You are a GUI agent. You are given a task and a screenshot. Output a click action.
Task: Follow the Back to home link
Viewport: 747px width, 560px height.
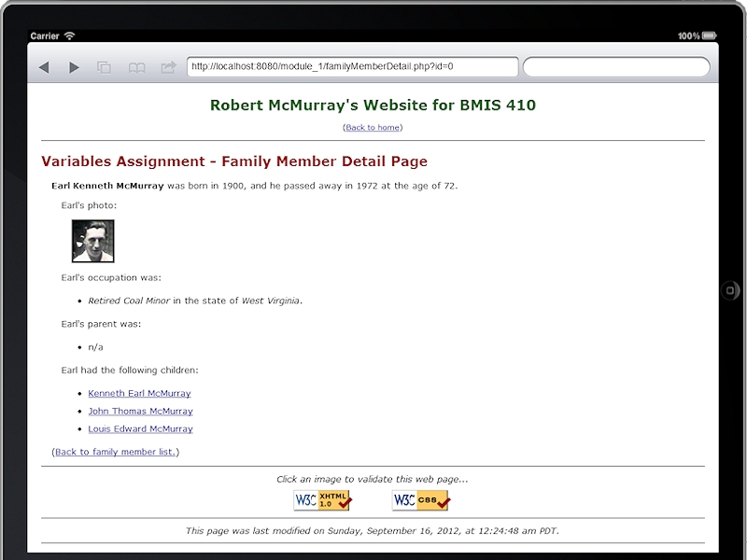pos(373,127)
